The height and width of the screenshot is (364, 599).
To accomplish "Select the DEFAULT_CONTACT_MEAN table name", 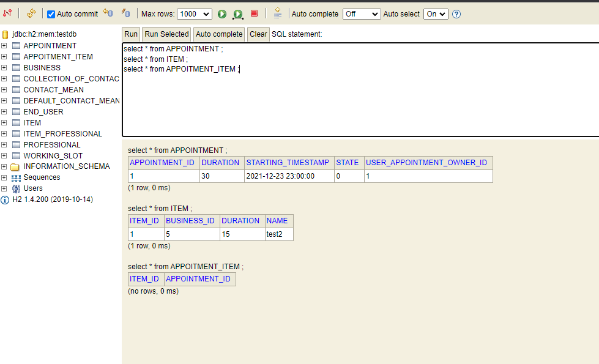I will 72,101.
